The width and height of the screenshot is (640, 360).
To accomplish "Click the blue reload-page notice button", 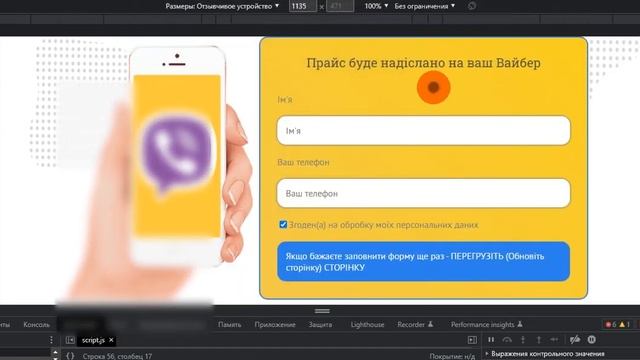I will click(x=423, y=261).
